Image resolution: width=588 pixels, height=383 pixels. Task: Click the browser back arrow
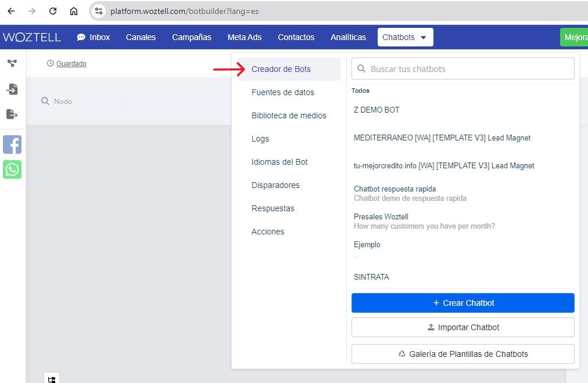11,11
